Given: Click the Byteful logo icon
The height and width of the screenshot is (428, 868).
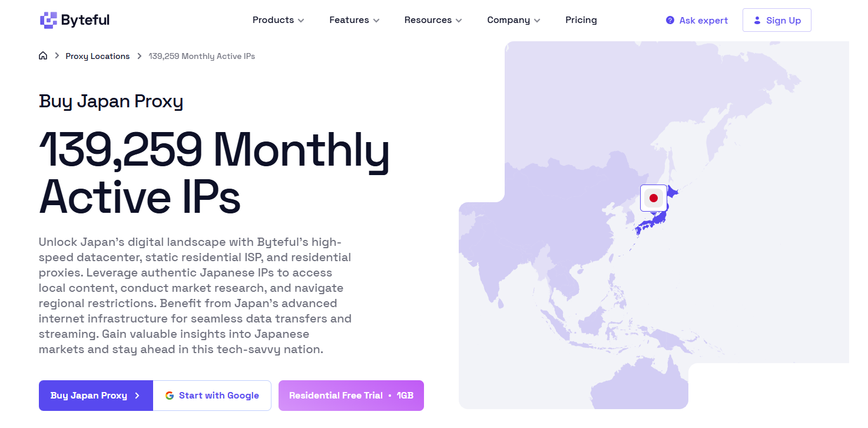Looking at the screenshot, I should coord(48,20).
